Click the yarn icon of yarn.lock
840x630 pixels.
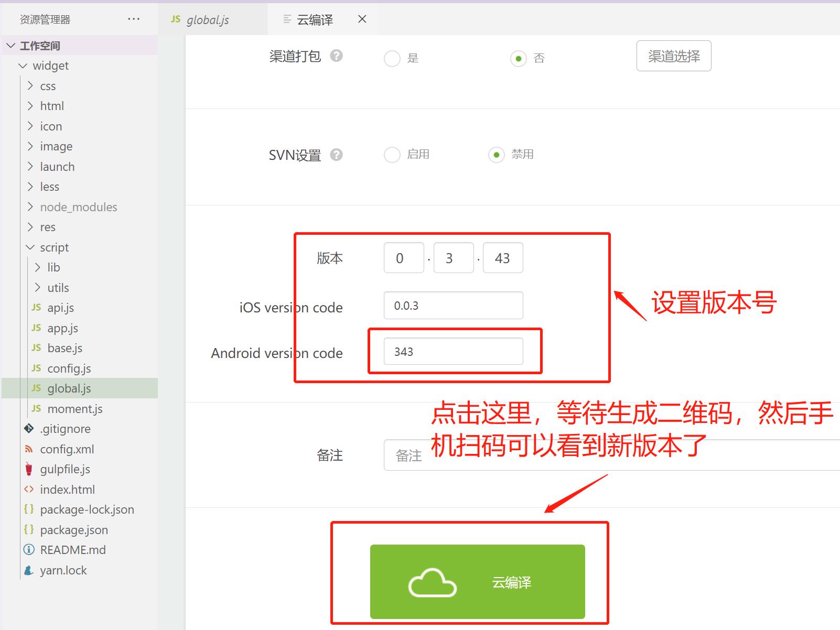pos(29,570)
